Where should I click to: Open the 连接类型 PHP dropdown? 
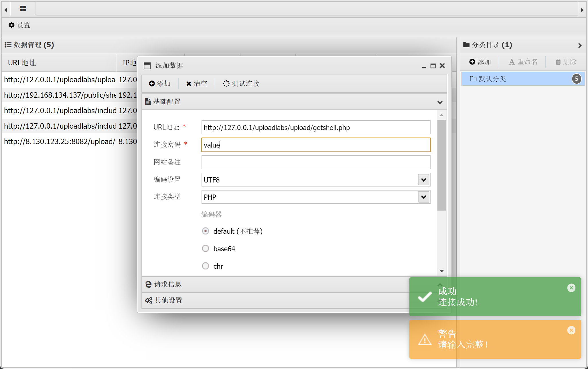424,197
